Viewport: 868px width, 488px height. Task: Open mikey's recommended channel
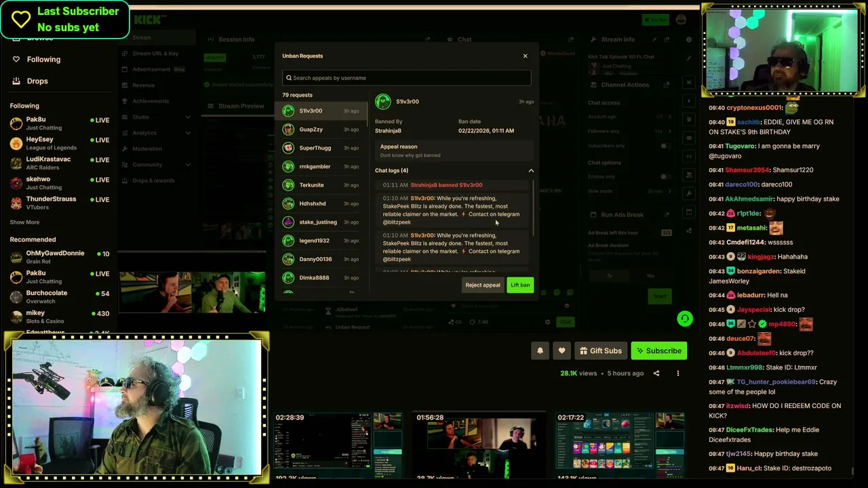(60, 317)
